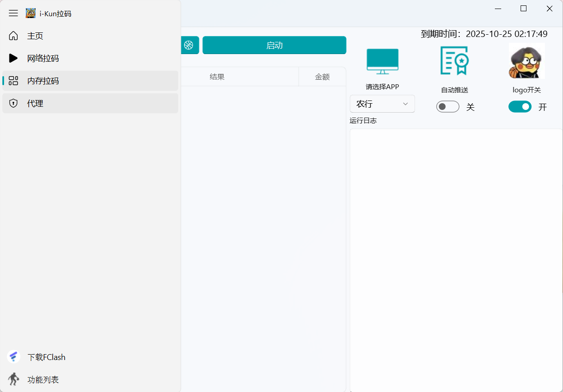
Task: Click the basketball player icon for 功能列表
Action: (14, 379)
